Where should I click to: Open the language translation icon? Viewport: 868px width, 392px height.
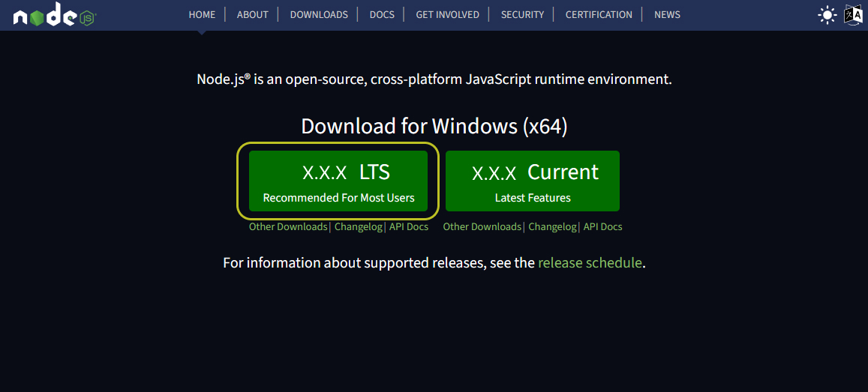click(x=853, y=15)
